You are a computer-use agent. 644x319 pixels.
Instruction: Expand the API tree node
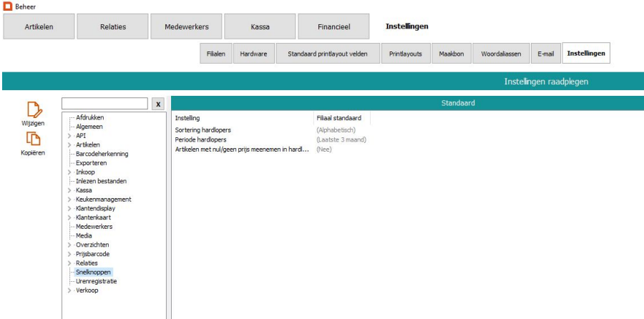(x=69, y=135)
